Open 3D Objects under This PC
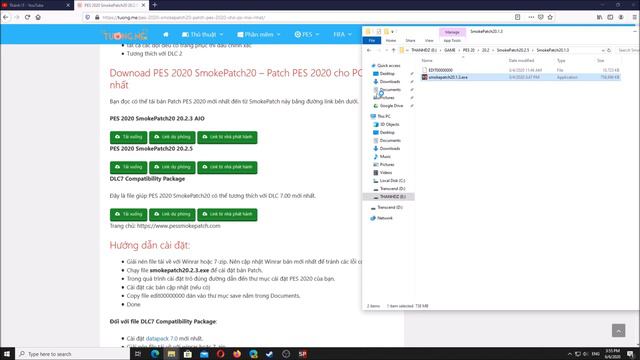This screenshot has width=640, height=360. 389,124
